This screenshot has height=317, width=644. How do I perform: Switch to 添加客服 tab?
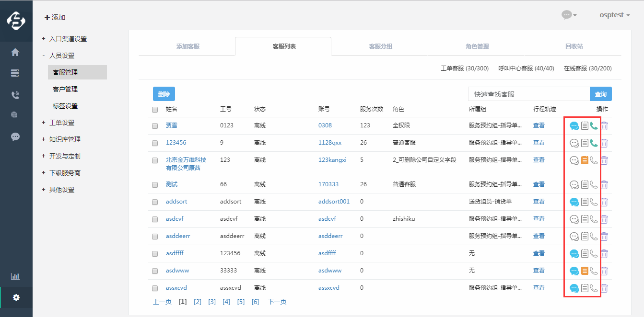tap(187, 46)
